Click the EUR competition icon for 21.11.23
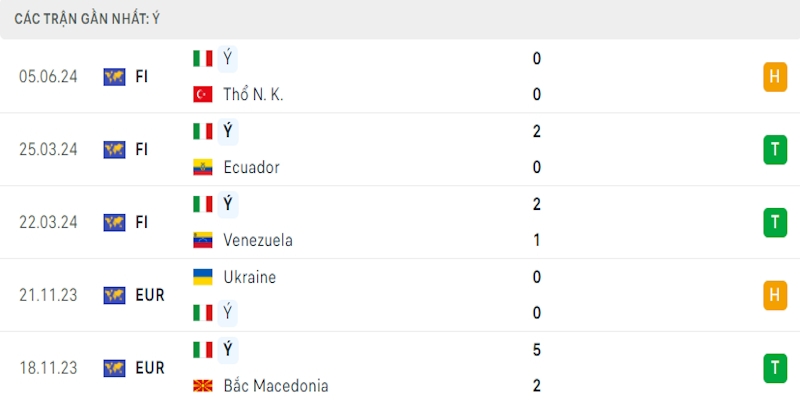This screenshot has width=800, height=400. point(114,295)
